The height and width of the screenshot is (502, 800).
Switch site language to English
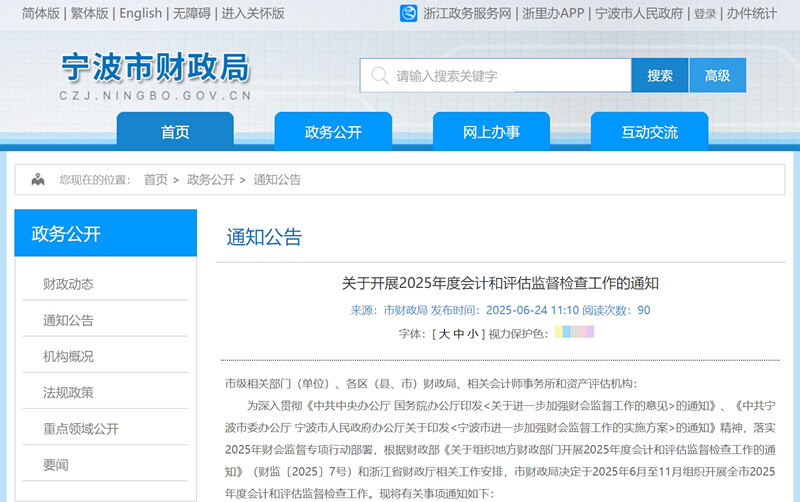tap(140, 13)
